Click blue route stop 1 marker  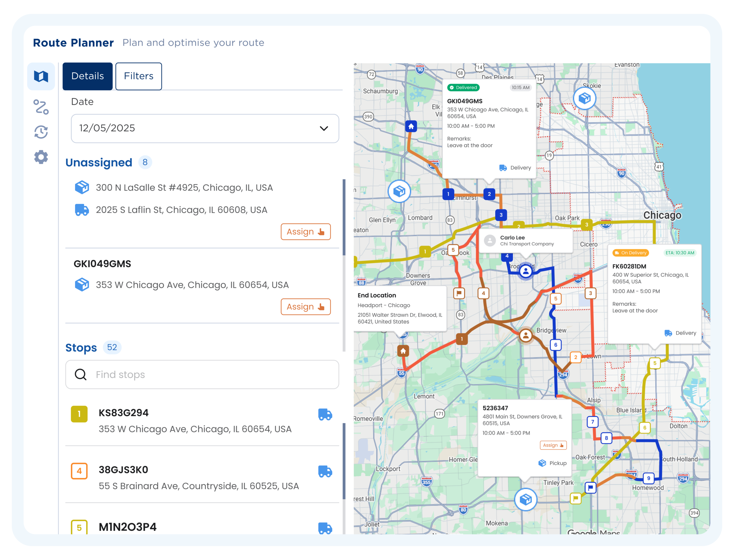tap(448, 194)
